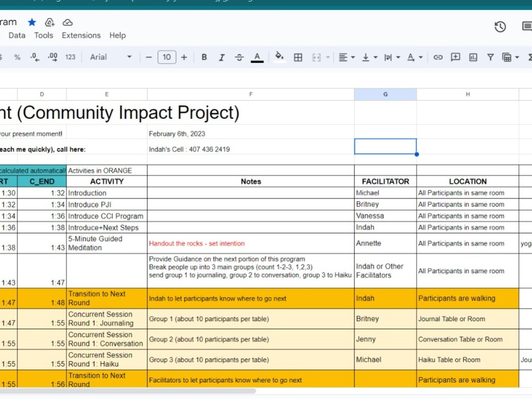This screenshot has width=532, height=399.
Task: Click the horizontal scrollbar at bottom
Action: click(x=127, y=391)
